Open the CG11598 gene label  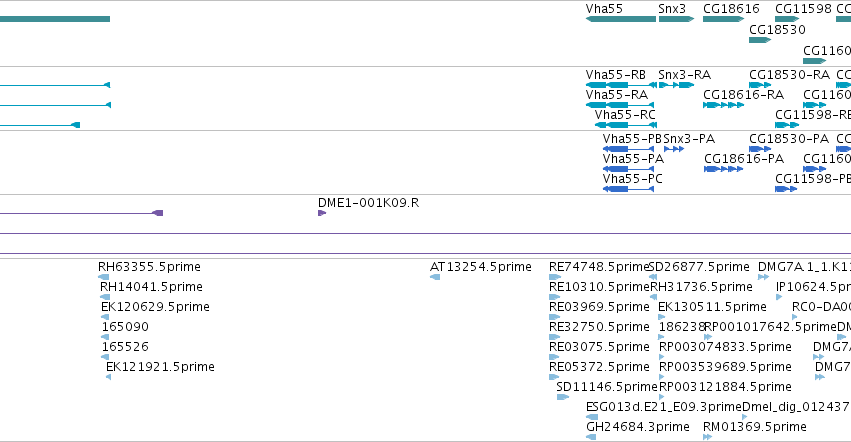click(803, 9)
